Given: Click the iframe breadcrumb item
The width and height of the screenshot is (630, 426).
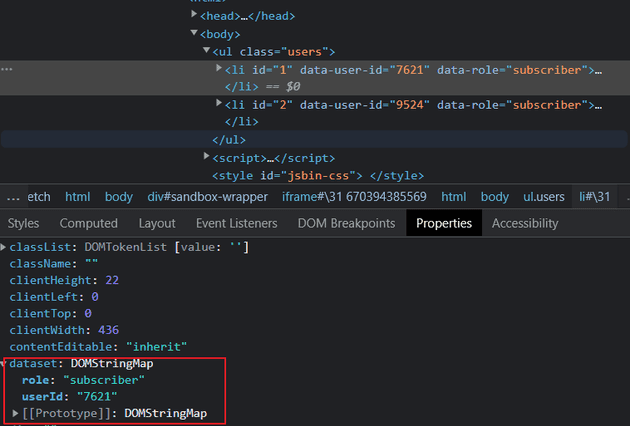Looking at the screenshot, I should 354,197.
